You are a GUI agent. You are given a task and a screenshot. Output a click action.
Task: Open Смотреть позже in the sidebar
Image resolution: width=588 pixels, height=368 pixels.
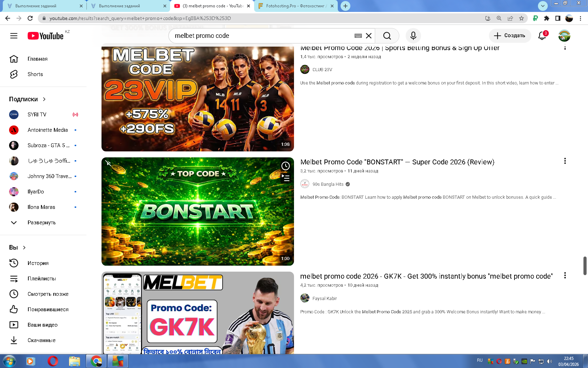tap(43, 294)
